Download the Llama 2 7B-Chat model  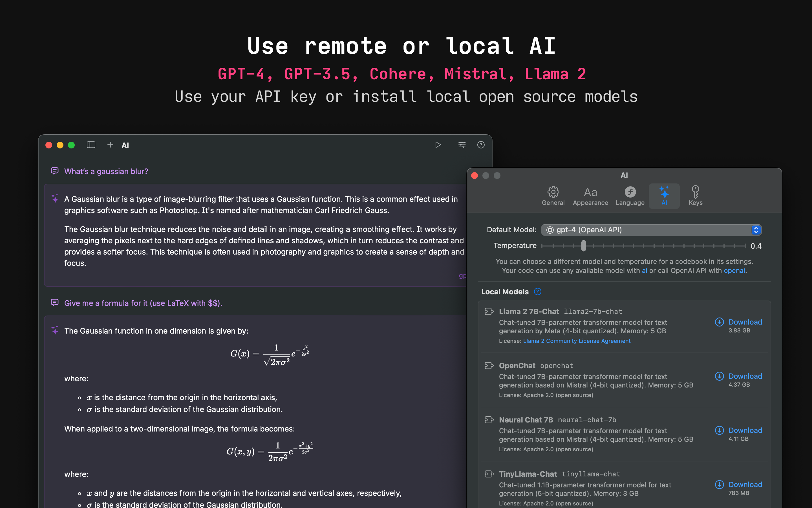pos(745,322)
